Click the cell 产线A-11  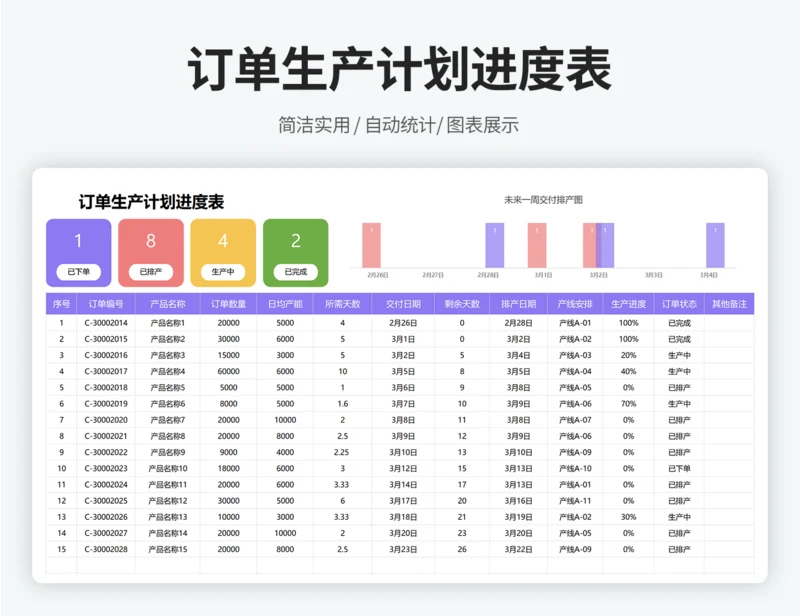[575, 501]
